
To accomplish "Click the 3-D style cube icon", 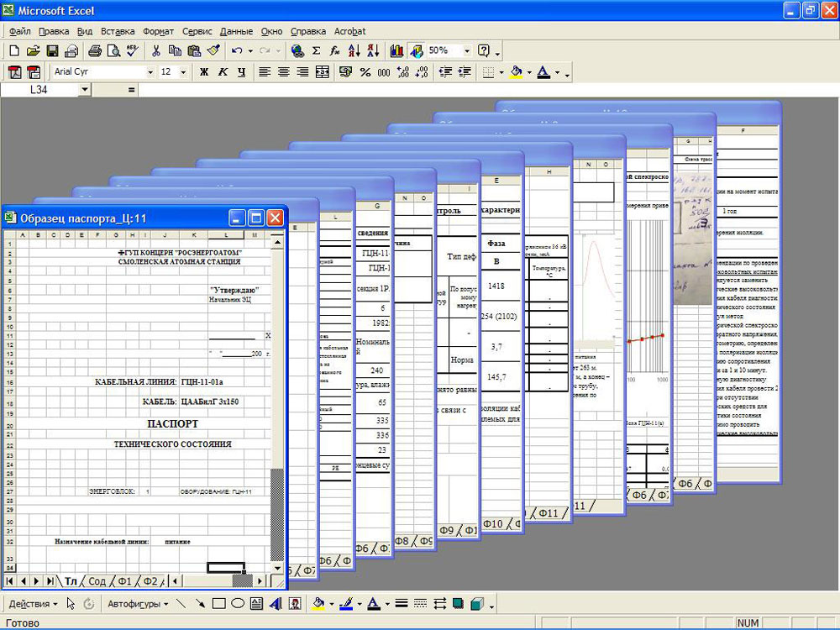I will click(477, 604).
